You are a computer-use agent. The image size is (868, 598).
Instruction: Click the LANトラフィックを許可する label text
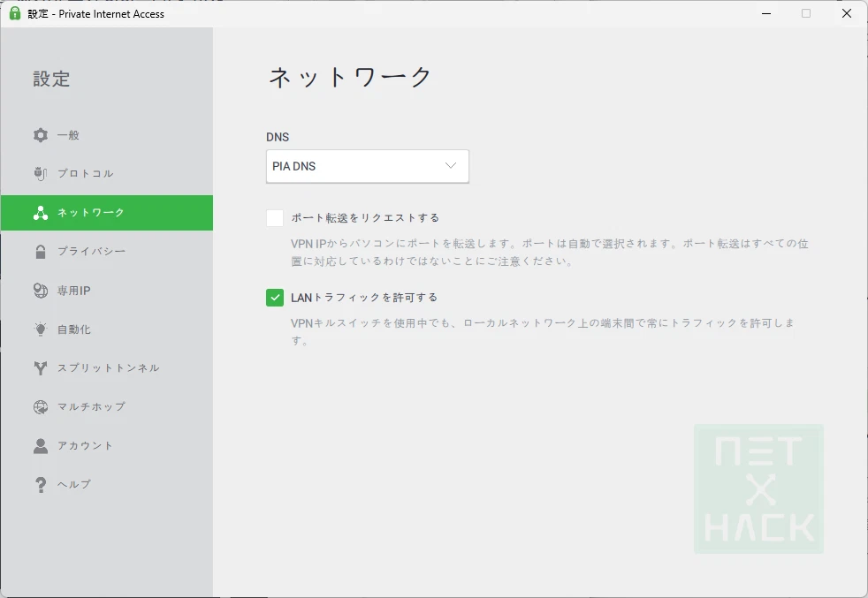[x=364, y=298]
